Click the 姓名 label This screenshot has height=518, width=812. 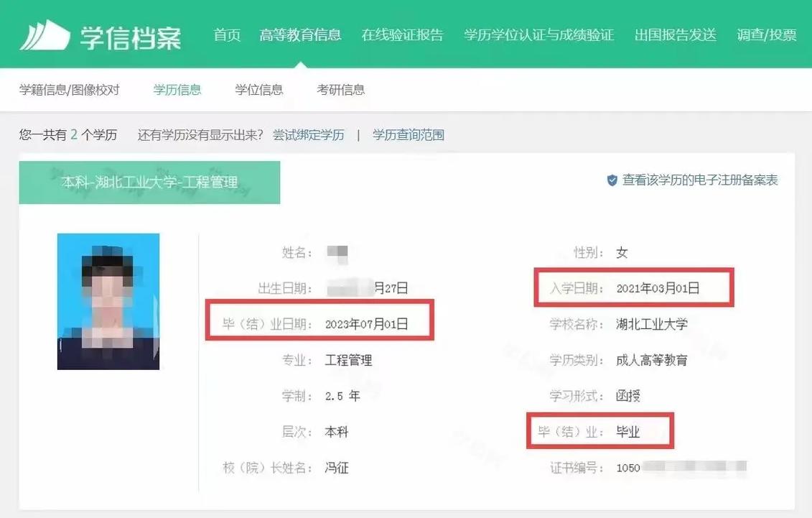(297, 253)
